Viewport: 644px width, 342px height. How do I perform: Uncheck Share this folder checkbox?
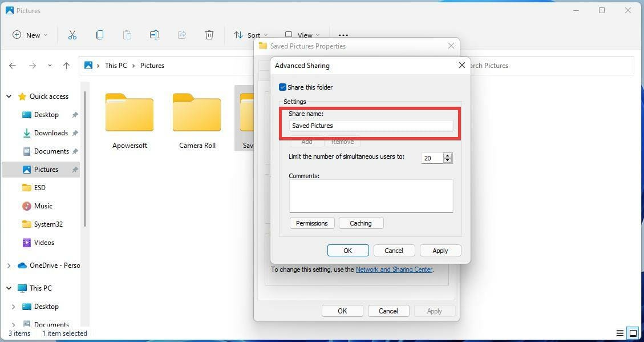pyautogui.click(x=282, y=87)
